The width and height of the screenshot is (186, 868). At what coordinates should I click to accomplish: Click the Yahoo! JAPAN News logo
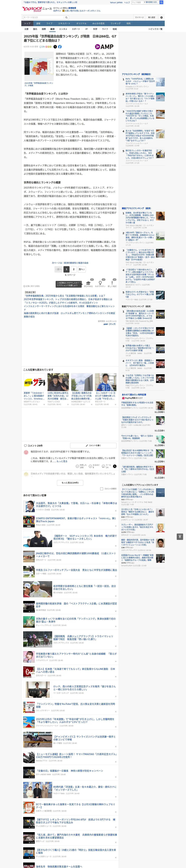pyautogui.click(x=37, y=9)
